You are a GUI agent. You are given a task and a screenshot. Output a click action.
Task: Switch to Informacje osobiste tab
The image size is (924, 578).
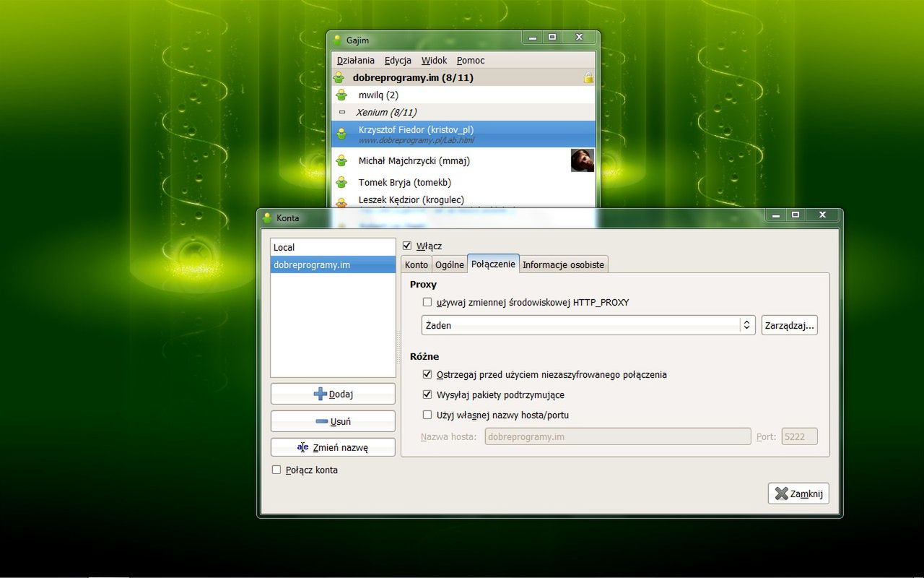(563, 264)
